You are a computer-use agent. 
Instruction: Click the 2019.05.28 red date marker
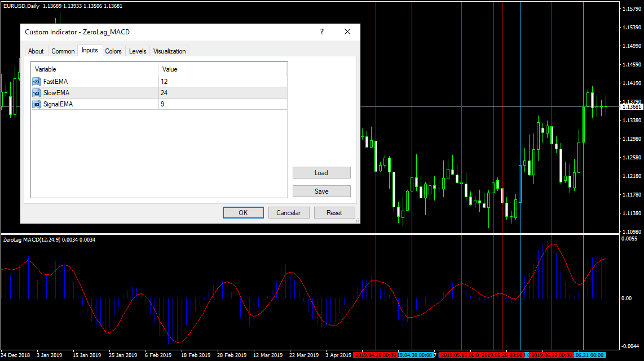502,355
